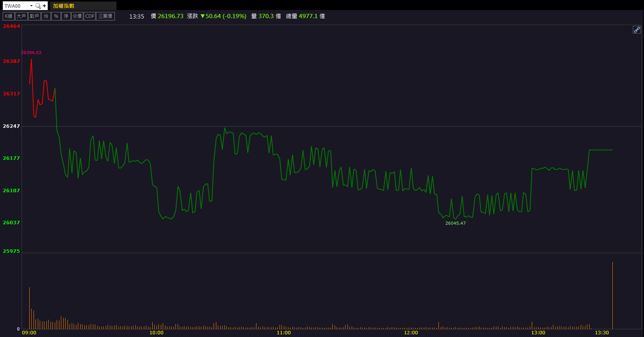This screenshot has height=337, width=644.
Task: Click the 11:00 time axis marker
Action: tap(283, 332)
